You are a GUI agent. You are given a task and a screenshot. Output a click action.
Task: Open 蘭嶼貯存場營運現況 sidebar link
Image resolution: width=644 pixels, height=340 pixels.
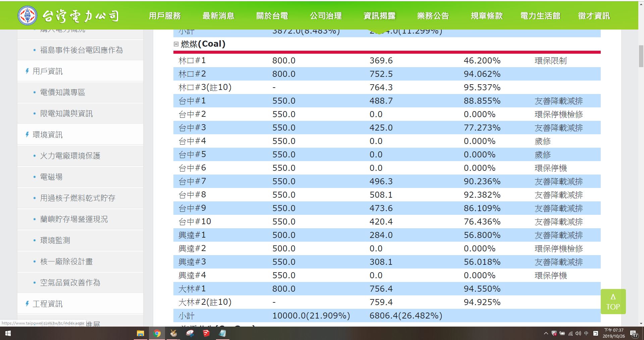(74, 219)
